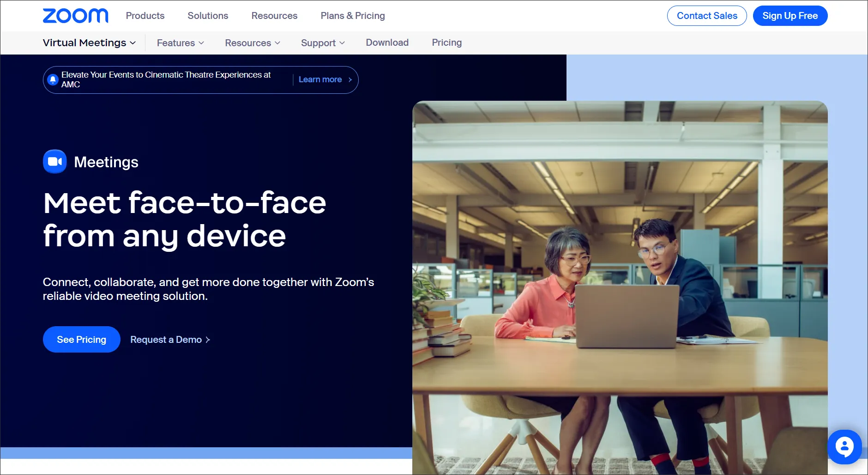Click the arrow next to Learn more
Viewport: 868px width, 475px height.
pos(350,79)
